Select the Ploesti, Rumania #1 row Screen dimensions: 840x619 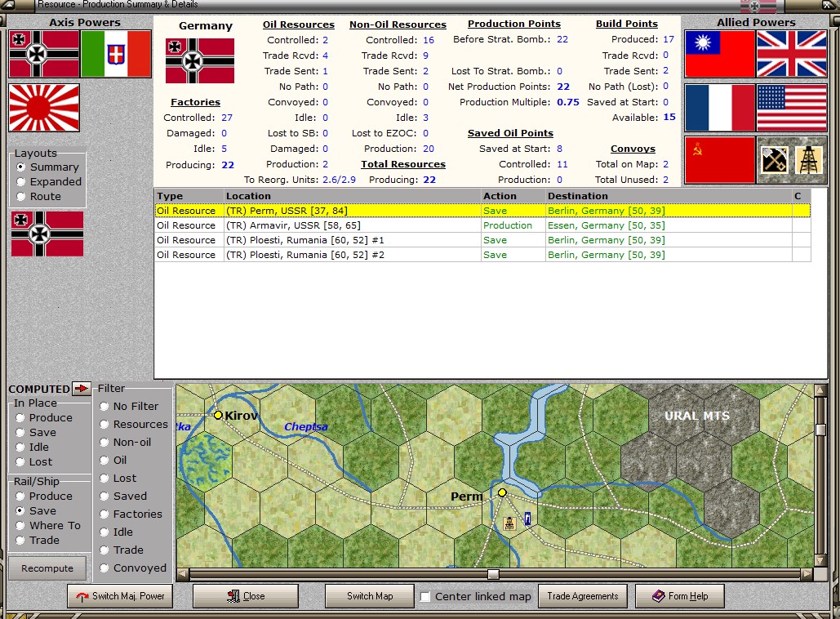(x=482, y=240)
